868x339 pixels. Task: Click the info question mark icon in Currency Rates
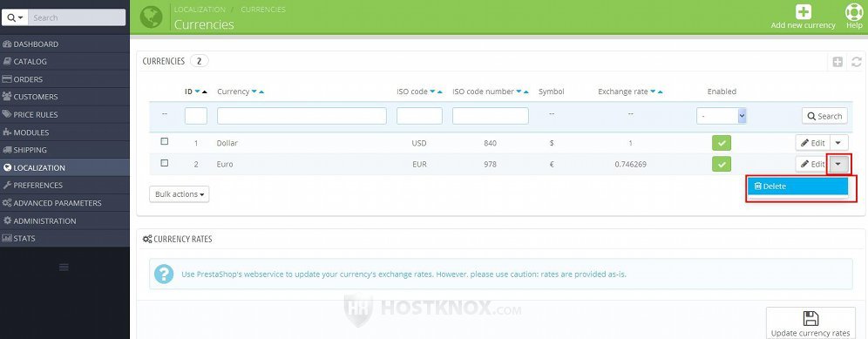164,274
